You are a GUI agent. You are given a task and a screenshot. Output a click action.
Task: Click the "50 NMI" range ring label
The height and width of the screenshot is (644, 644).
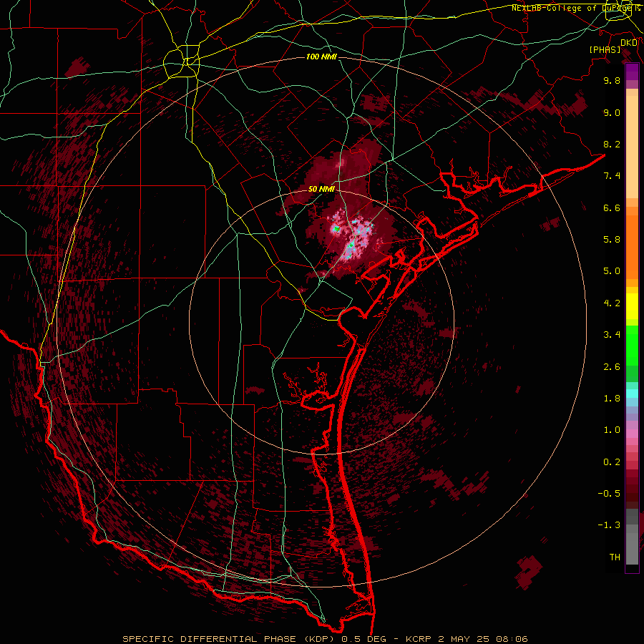point(321,189)
